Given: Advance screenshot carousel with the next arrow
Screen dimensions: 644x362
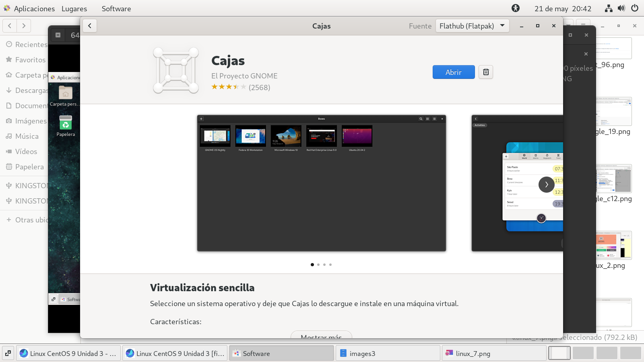Looking at the screenshot, I should [x=546, y=185].
